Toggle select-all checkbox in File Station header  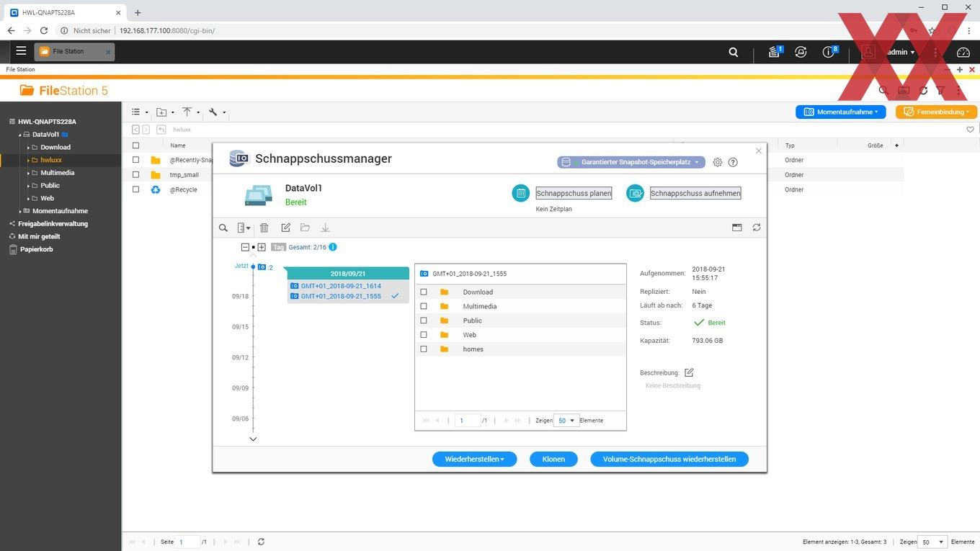coord(135,145)
